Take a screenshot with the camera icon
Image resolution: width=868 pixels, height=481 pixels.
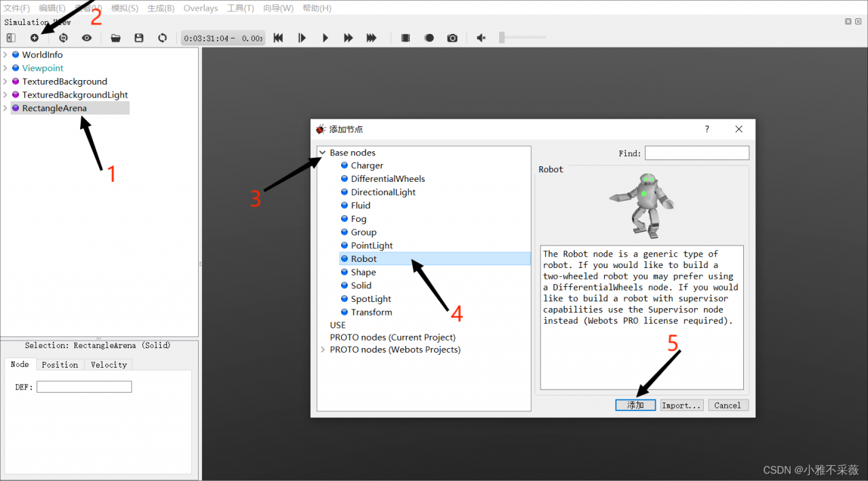pos(452,38)
